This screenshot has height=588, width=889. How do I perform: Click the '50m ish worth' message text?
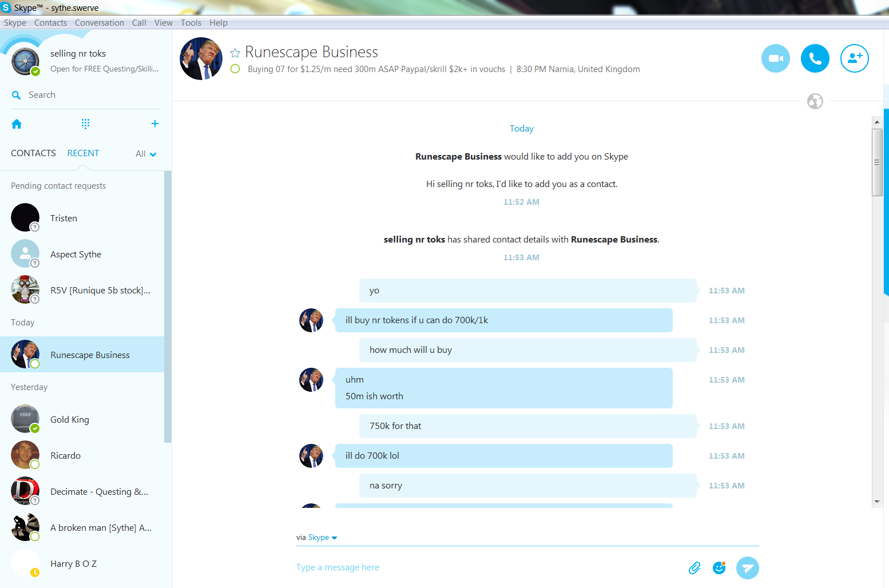tap(374, 396)
